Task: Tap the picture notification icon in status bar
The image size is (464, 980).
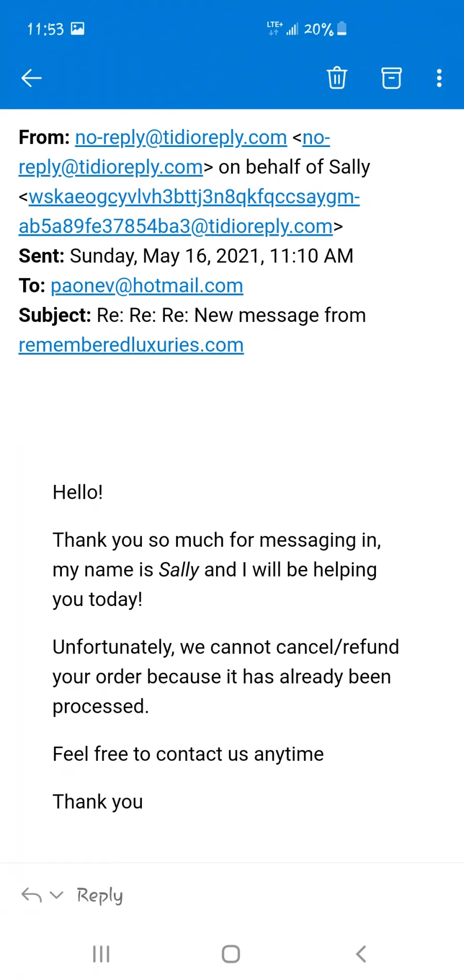Action: point(77,28)
